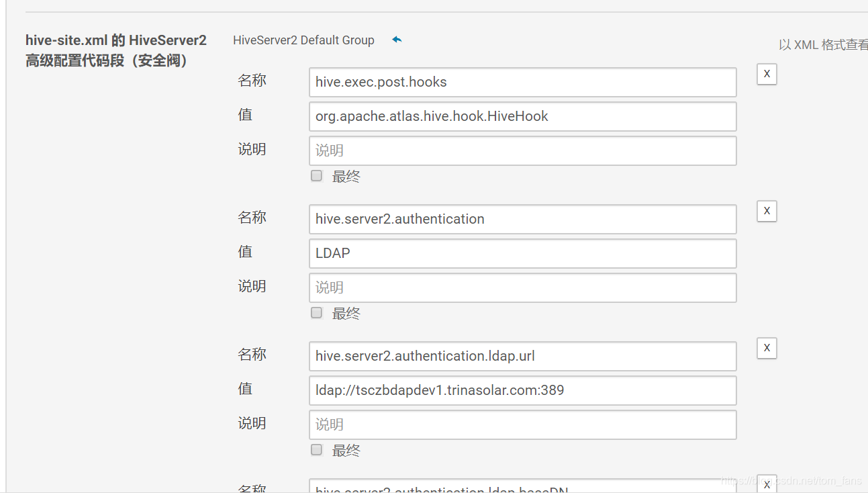Focus the value field with ldap://tsczbdapdev1 URL
Image resolution: width=868 pixels, height=493 pixels.
point(523,390)
